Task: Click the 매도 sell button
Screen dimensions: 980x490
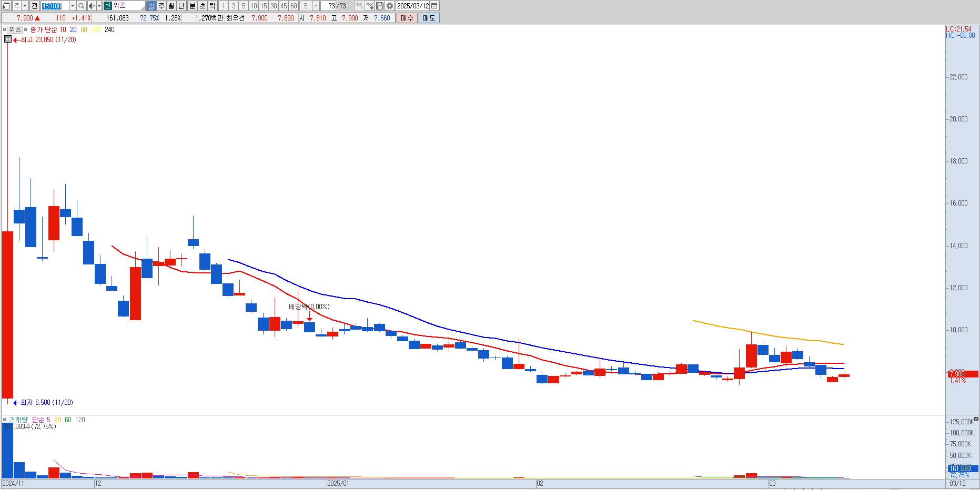Action: [429, 18]
